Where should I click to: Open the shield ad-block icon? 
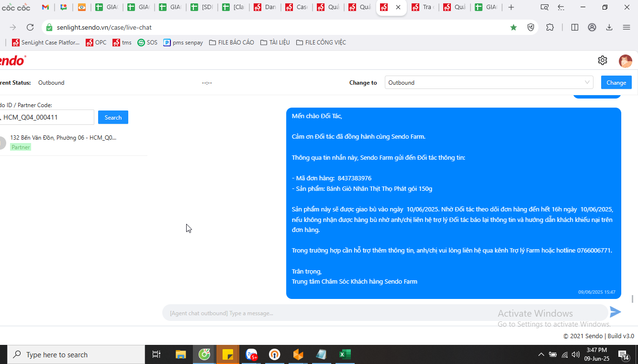click(531, 27)
